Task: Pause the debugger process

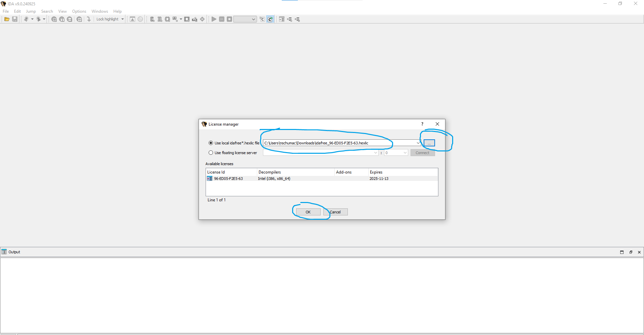Action: (x=222, y=19)
